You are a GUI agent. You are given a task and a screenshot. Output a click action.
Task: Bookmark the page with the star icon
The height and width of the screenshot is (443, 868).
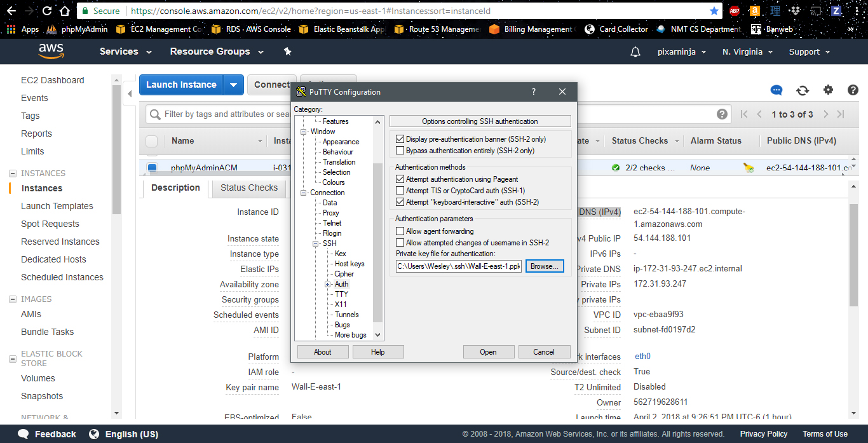tap(714, 11)
